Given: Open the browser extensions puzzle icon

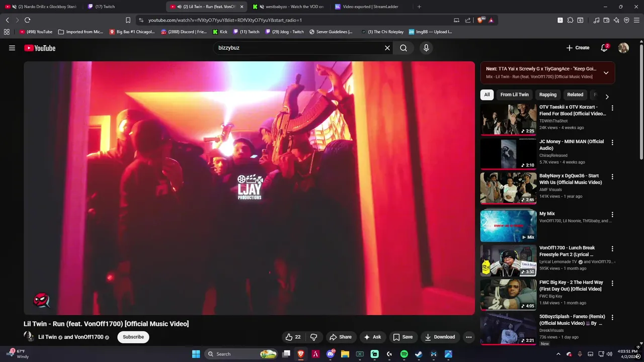Looking at the screenshot, I should tap(570, 20).
